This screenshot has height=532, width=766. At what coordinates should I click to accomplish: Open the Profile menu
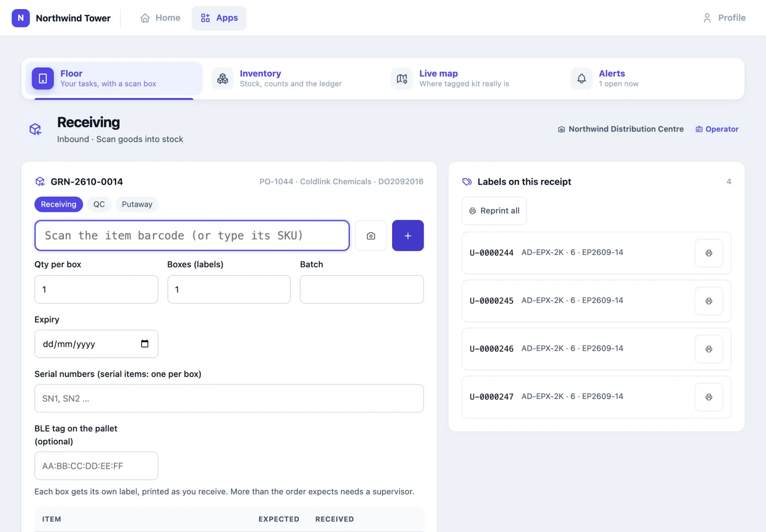(x=724, y=18)
